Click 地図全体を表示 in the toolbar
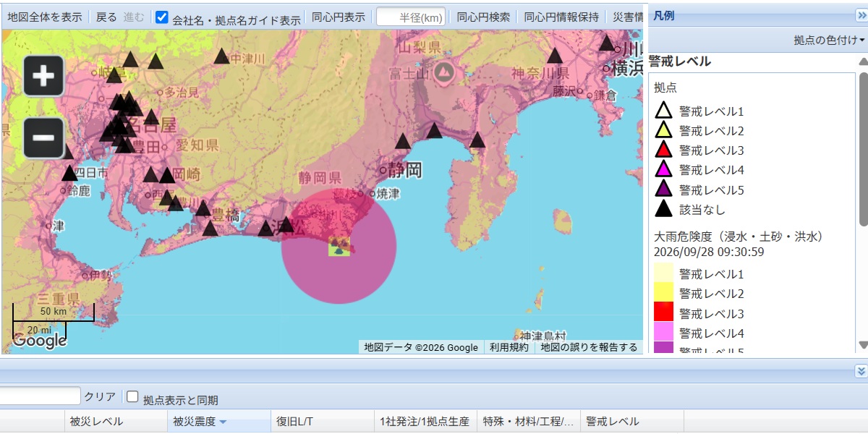Screen dimensions: 868x434 click(x=45, y=17)
